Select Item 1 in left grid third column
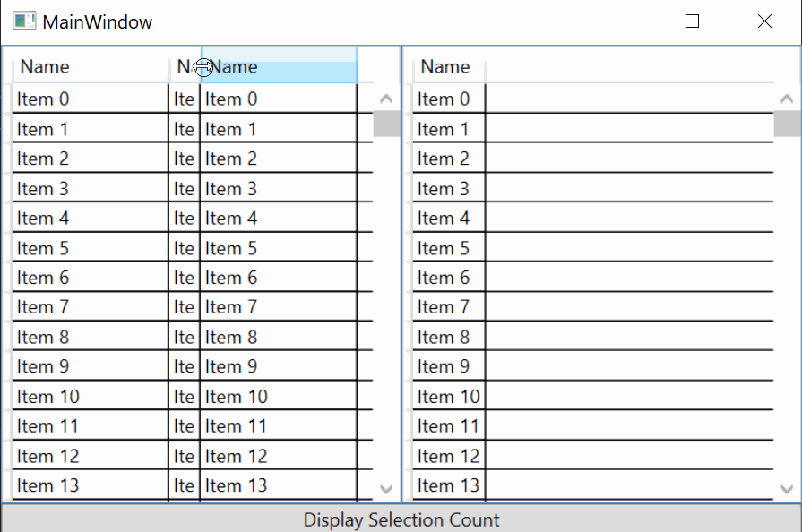 tap(279, 129)
